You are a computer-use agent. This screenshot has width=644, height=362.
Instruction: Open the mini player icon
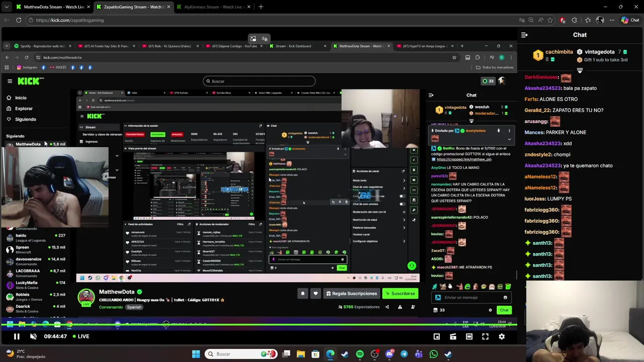[x=437, y=336]
